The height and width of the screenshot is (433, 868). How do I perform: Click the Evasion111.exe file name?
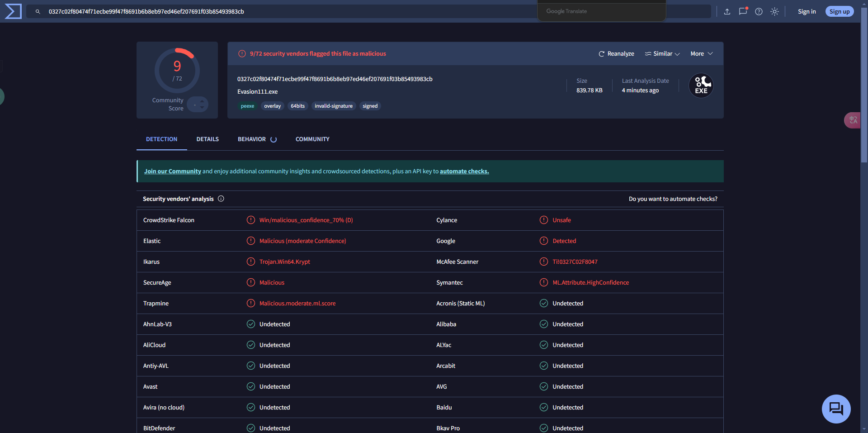tap(258, 92)
